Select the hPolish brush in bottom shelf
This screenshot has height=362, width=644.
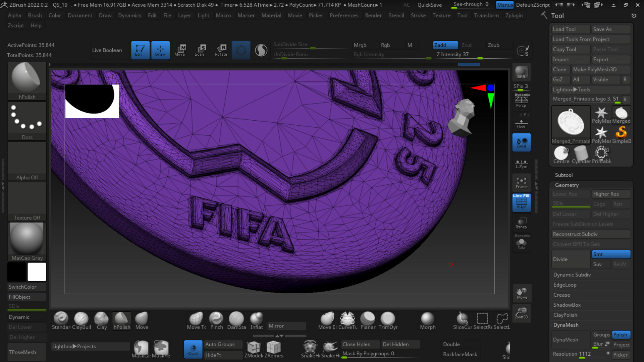tap(121, 321)
